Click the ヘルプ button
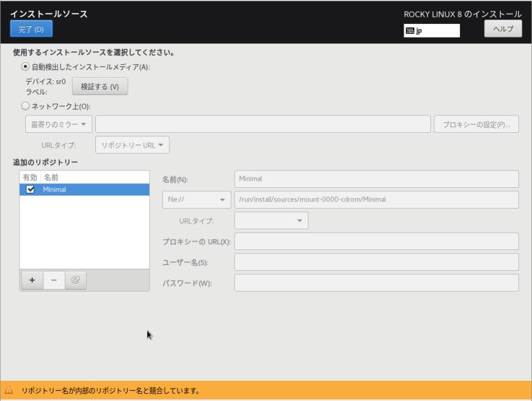532x401 pixels. tap(503, 29)
